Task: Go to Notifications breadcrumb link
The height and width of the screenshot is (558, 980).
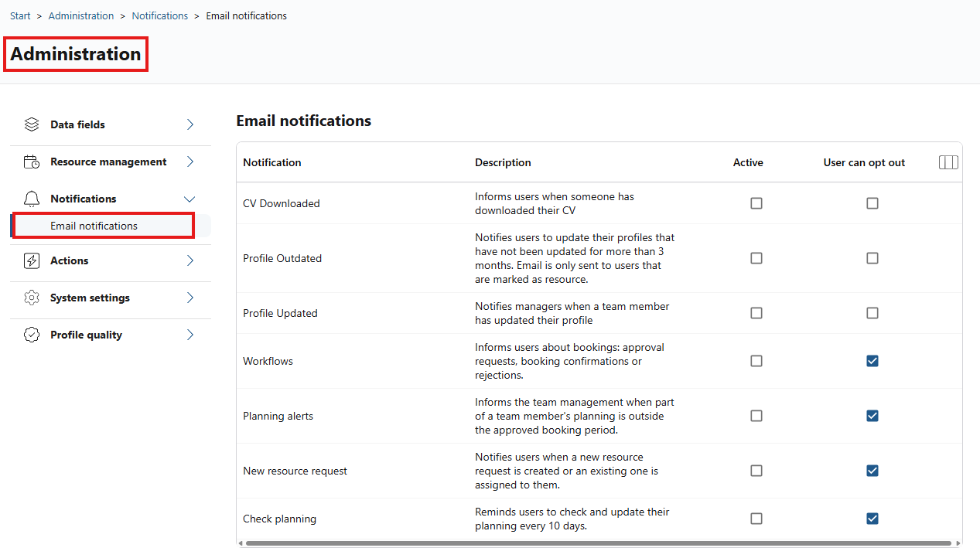Action: pos(160,15)
